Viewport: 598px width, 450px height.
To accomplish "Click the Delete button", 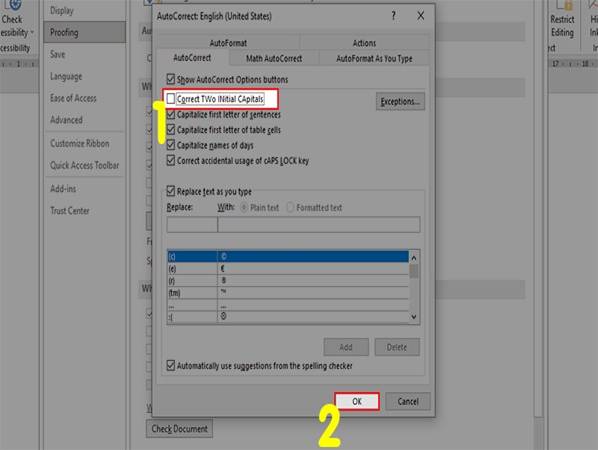I will [397, 347].
